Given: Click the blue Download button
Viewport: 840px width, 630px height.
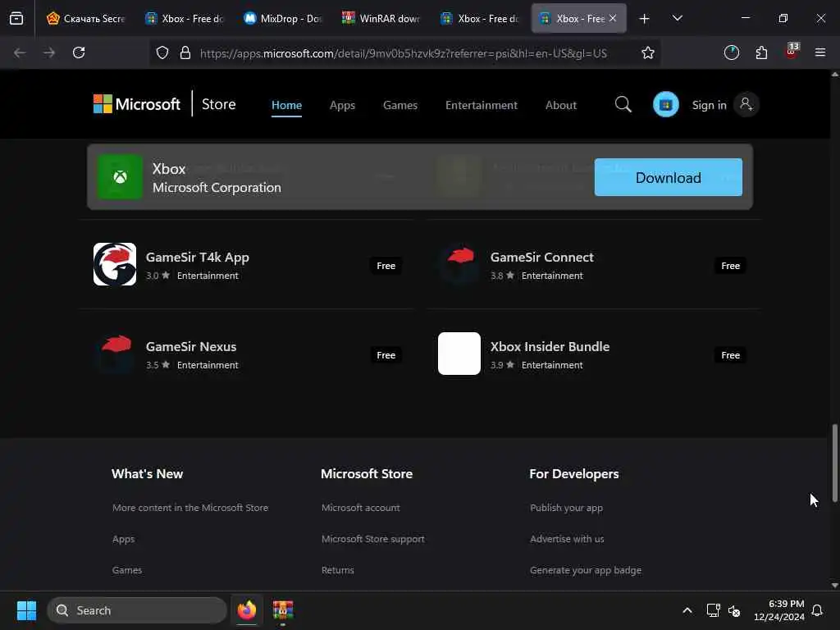Looking at the screenshot, I should click(668, 177).
